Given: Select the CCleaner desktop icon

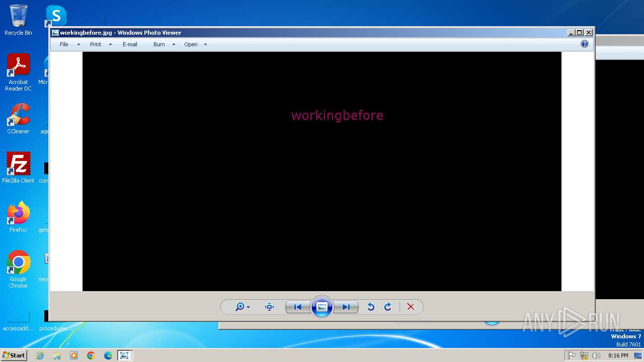Looking at the screenshot, I should tap(18, 119).
